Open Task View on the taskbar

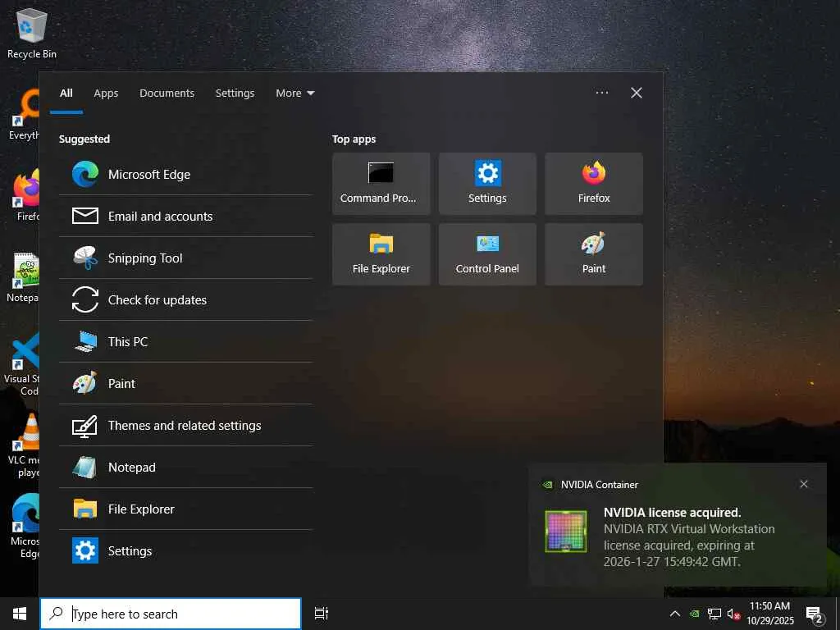[x=322, y=614]
